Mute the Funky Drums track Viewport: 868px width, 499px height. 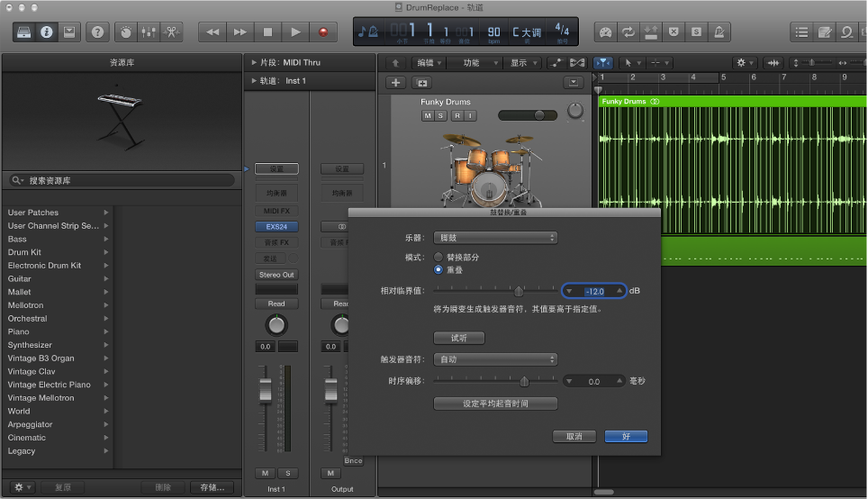[427, 116]
